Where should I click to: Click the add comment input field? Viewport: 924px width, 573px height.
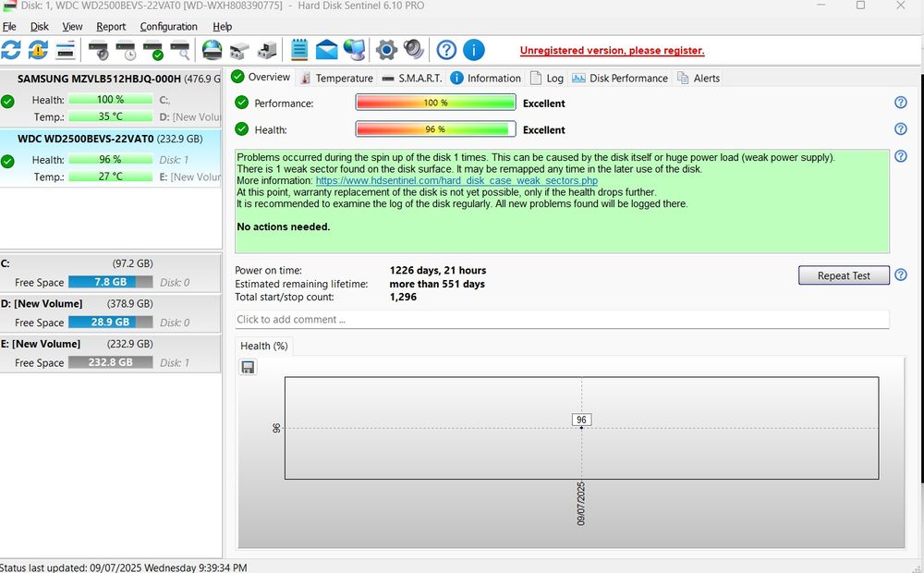click(x=562, y=319)
